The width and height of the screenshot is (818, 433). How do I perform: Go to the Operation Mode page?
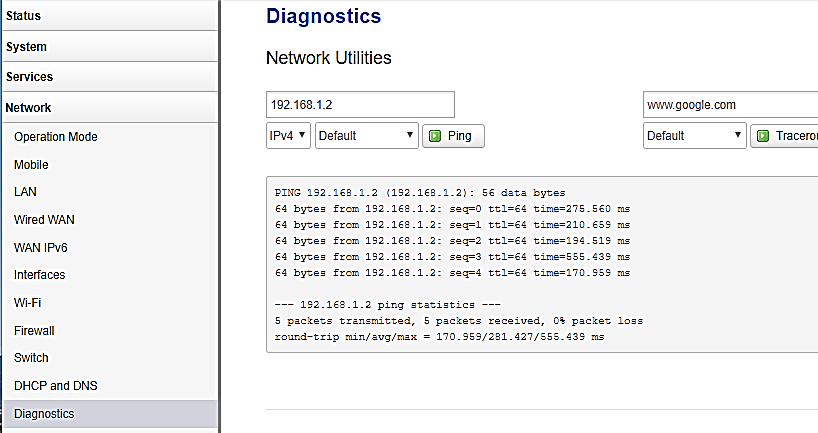click(56, 137)
